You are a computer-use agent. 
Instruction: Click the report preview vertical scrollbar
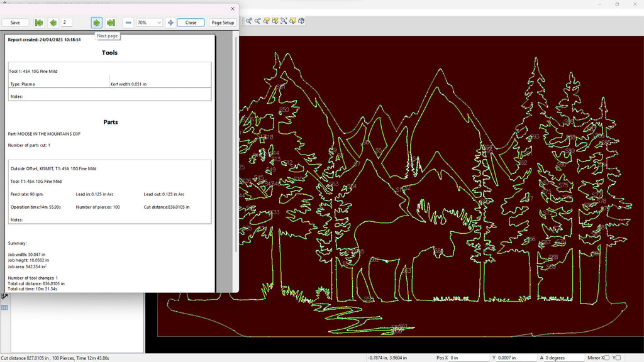click(x=236, y=144)
